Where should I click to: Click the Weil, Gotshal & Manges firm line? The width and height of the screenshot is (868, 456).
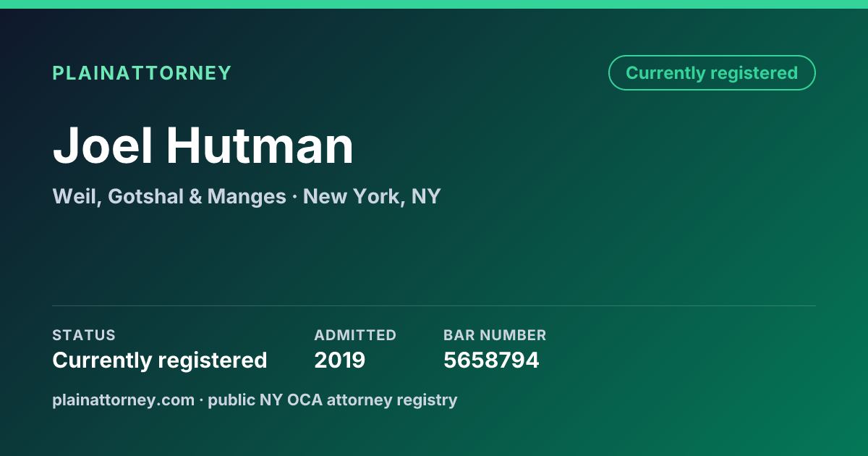(x=169, y=196)
